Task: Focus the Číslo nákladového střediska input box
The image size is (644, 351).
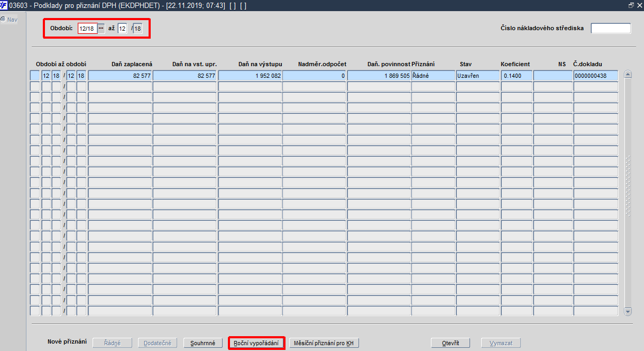Action: tap(611, 28)
